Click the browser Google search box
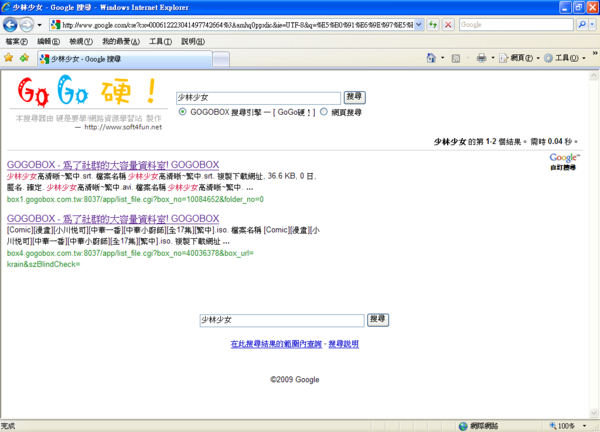The image size is (600, 432). click(516, 24)
